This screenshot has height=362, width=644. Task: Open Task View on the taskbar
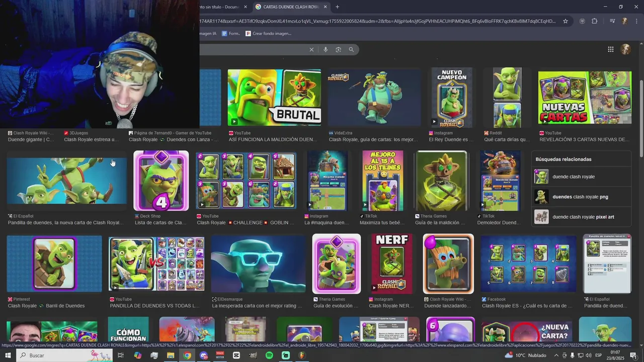pyautogui.click(x=121, y=355)
